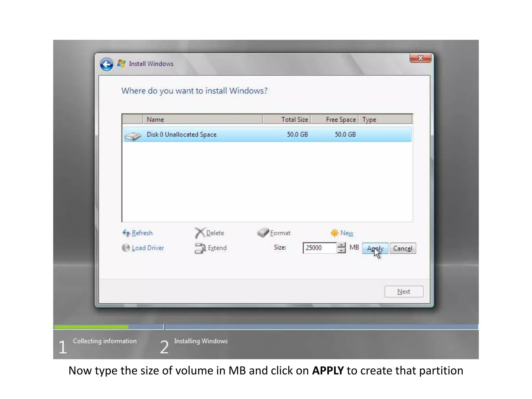Click the disk drive icon for Disk 0

(132, 136)
